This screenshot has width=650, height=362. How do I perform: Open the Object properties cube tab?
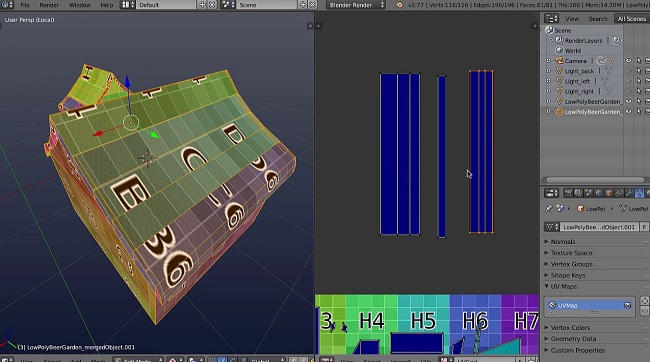click(609, 193)
